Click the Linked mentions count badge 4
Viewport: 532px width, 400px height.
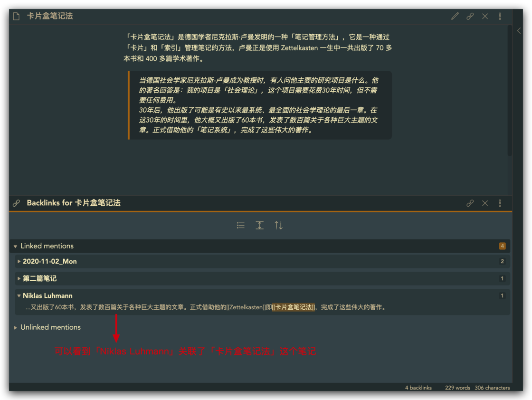[502, 246]
